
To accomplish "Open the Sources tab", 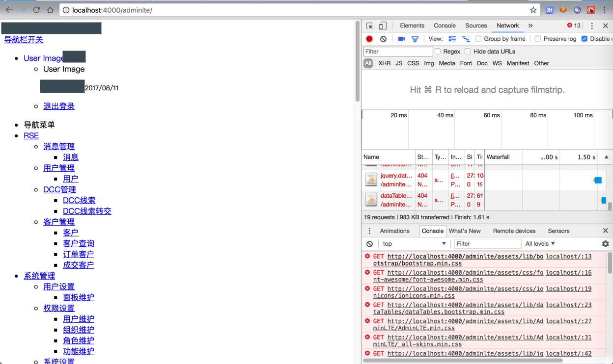I will click(476, 26).
